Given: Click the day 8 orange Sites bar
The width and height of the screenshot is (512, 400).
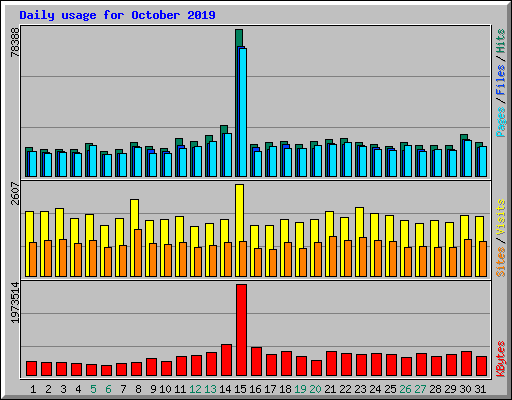Looking at the screenshot, I should [x=138, y=253].
